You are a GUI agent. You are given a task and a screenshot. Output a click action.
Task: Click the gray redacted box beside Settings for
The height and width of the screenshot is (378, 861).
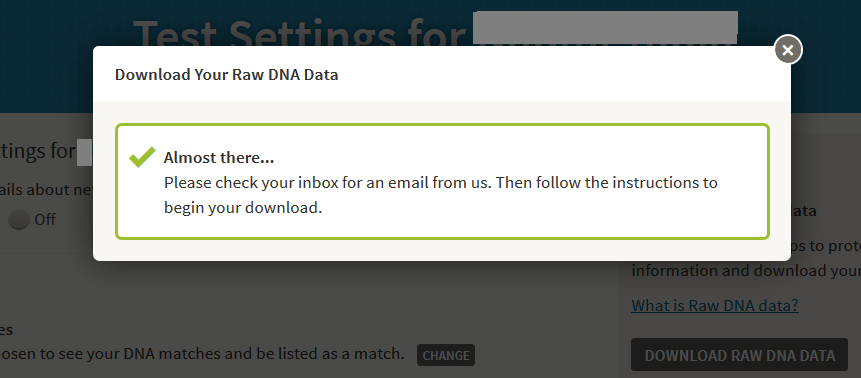[x=84, y=153]
